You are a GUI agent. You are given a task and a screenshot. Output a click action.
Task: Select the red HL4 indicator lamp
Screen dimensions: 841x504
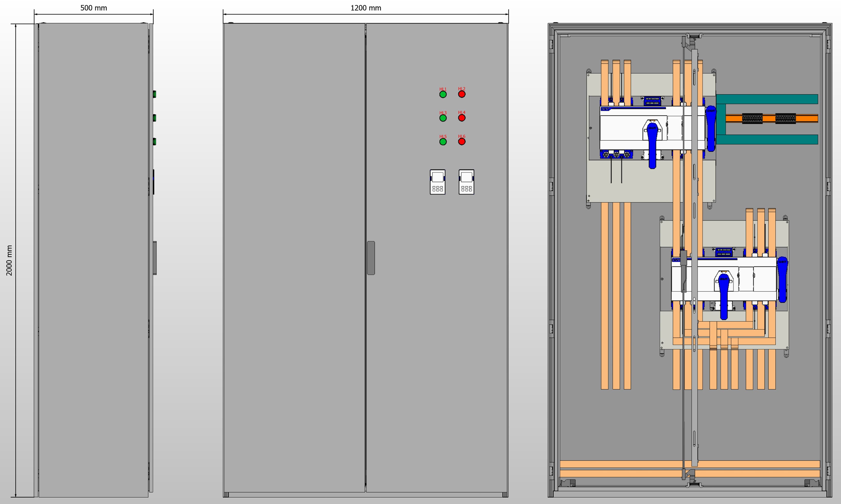pos(461,118)
